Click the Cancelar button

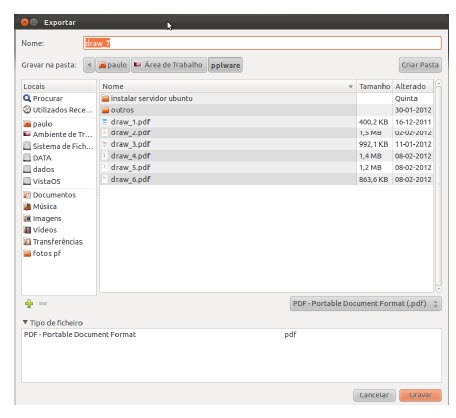pyautogui.click(x=374, y=395)
